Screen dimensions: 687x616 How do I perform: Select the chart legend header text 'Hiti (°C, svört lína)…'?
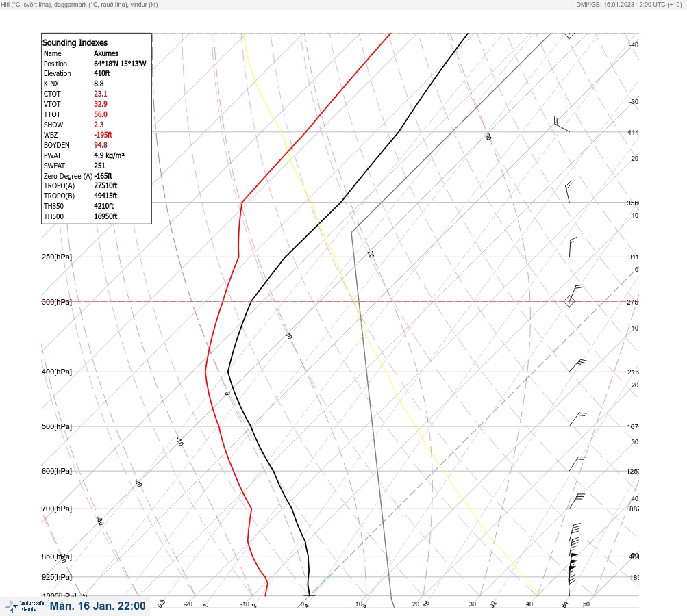pyautogui.click(x=79, y=5)
